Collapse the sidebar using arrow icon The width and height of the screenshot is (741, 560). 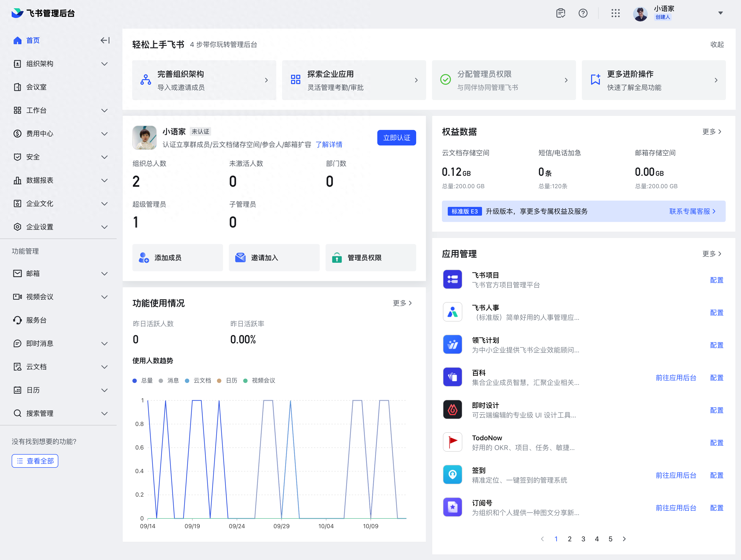tap(105, 41)
